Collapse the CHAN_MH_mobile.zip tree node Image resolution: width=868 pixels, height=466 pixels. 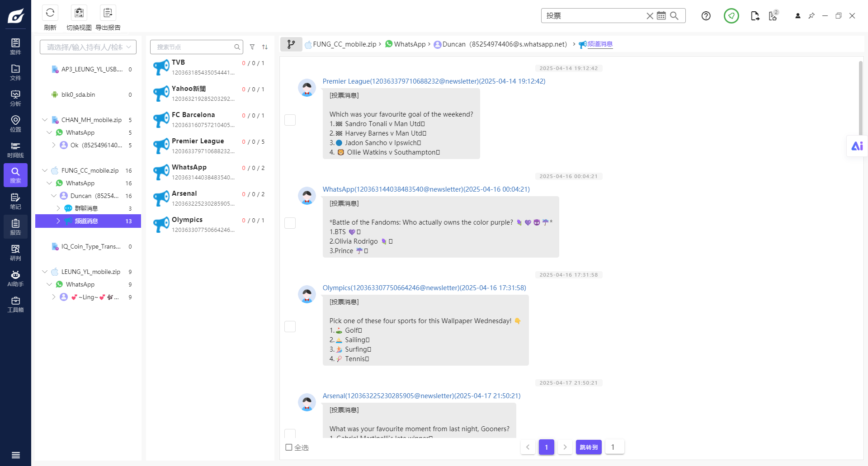coord(45,120)
